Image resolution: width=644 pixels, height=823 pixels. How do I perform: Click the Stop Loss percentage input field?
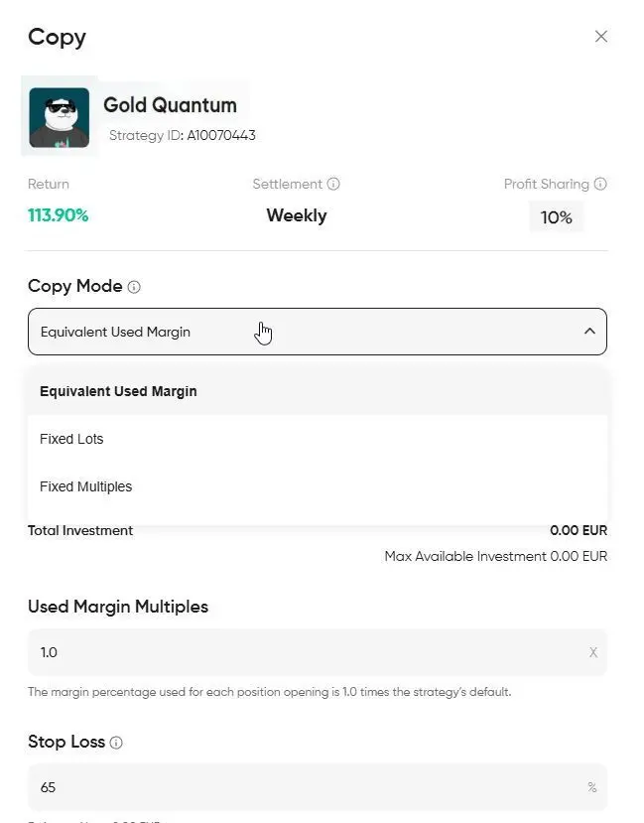point(298,787)
